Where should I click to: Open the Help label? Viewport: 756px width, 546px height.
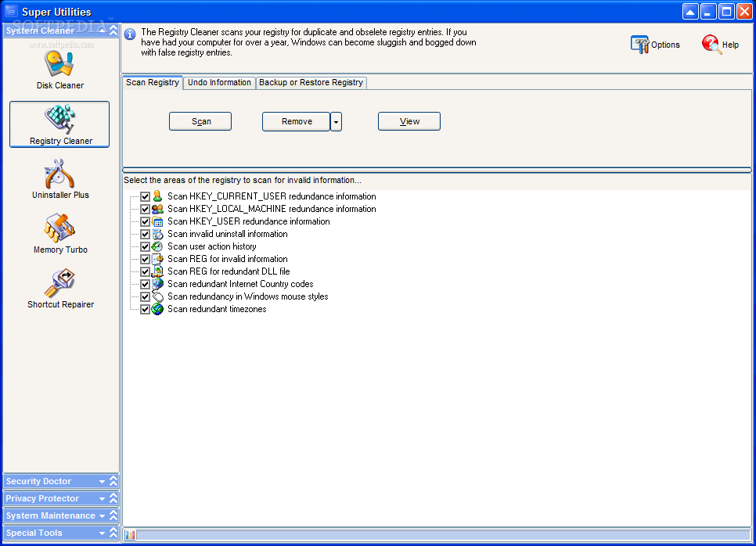click(730, 45)
